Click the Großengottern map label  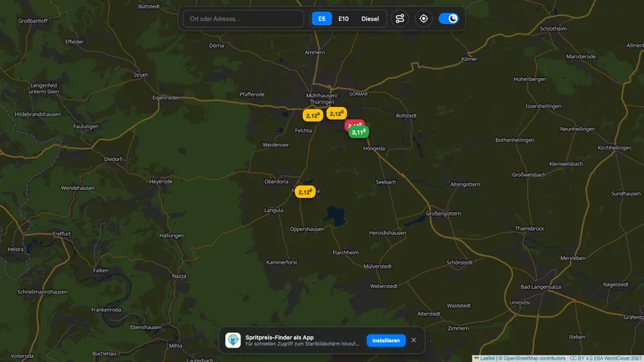444,213
